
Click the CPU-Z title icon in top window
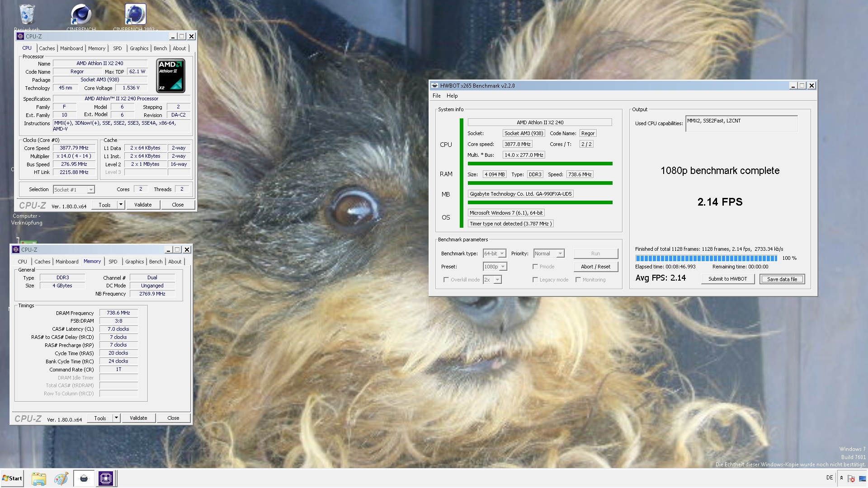[20, 37]
